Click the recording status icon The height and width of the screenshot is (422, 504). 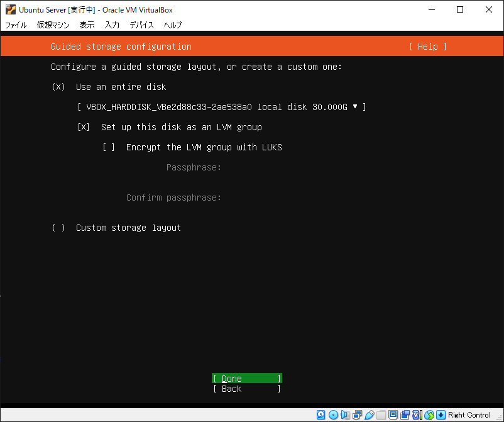(x=405, y=414)
